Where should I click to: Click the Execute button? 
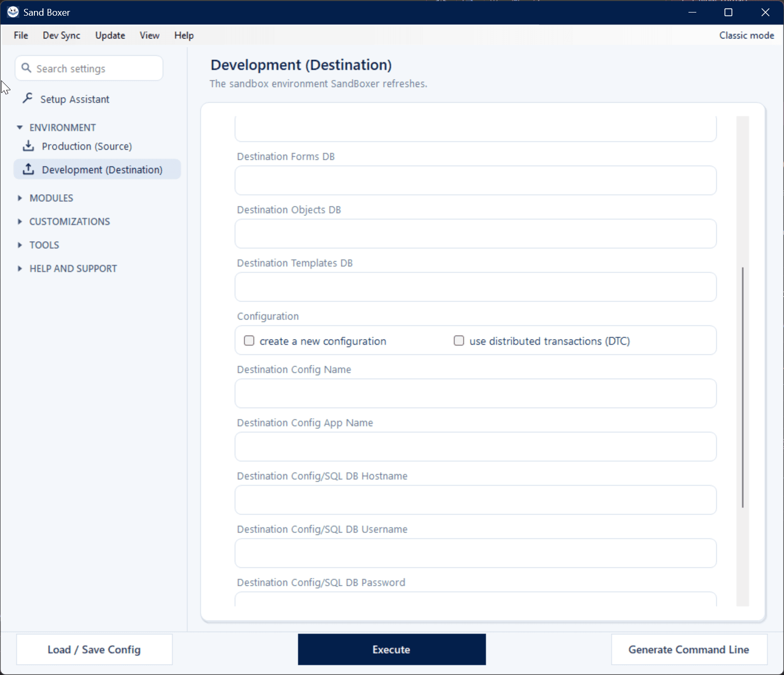point(391,649)
